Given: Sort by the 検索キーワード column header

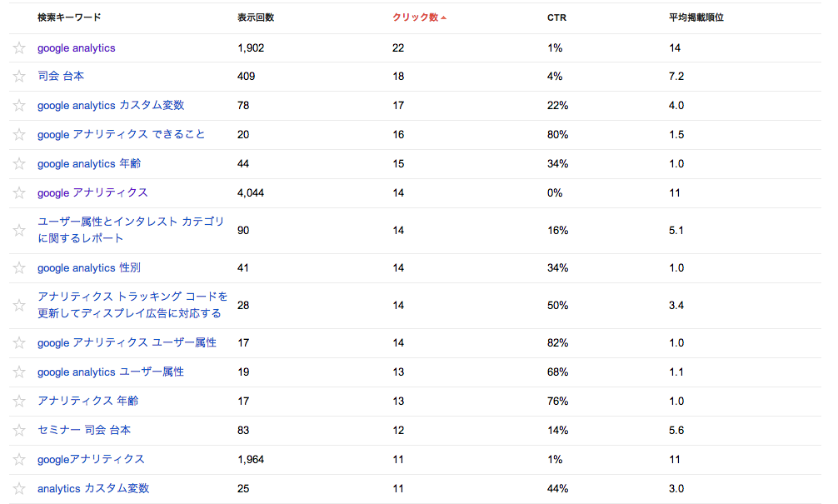Looking at the screenshot, I should [69, 17].
